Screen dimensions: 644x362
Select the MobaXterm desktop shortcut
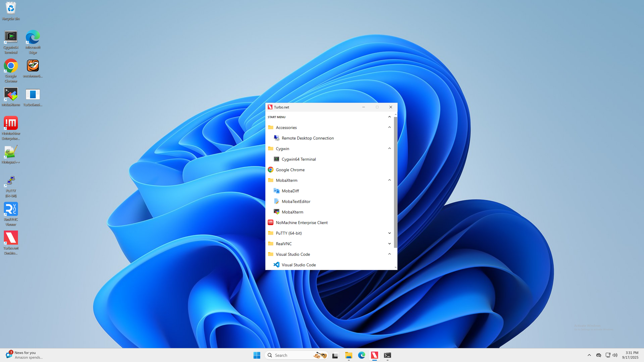click(x=11, y=97)
